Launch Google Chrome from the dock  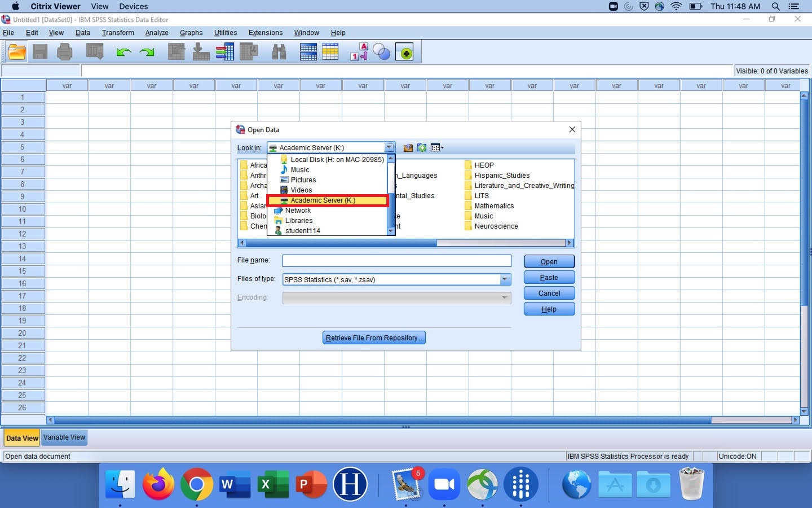[196, 484]
